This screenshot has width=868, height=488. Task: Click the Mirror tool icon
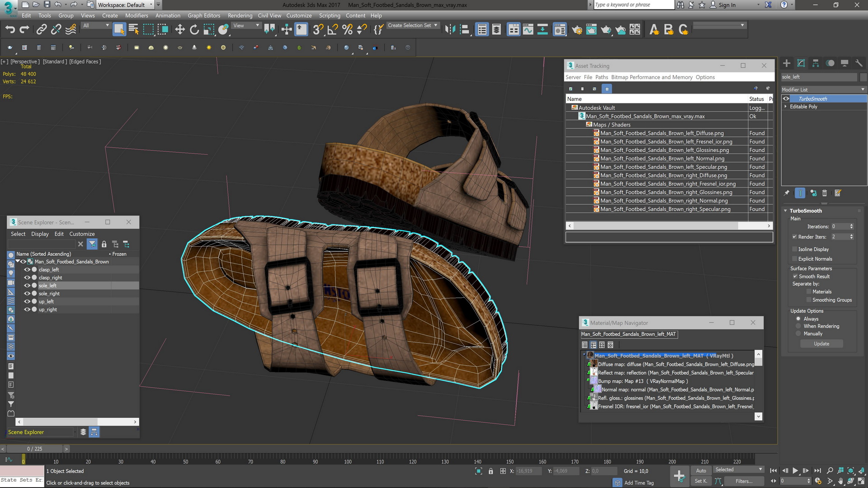[x=450, y=30]
